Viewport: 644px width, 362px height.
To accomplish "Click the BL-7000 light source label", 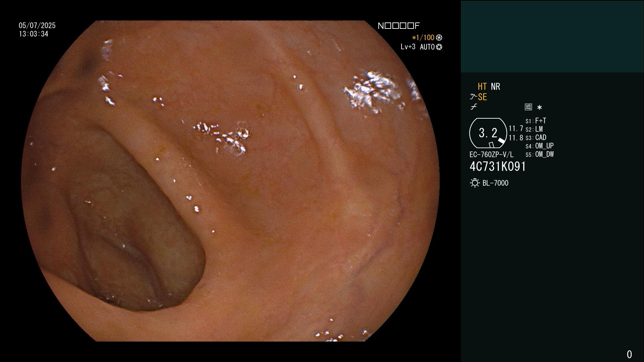I will [x=495, y=183].
